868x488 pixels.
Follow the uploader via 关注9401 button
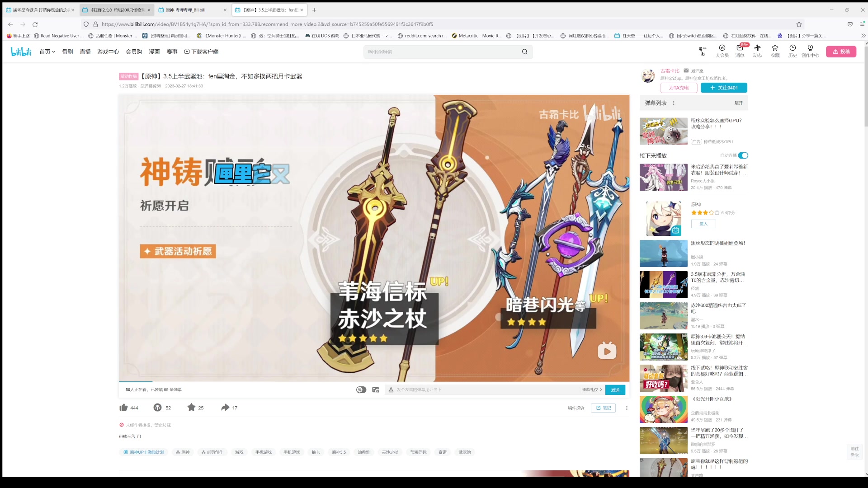click(723, 88)
